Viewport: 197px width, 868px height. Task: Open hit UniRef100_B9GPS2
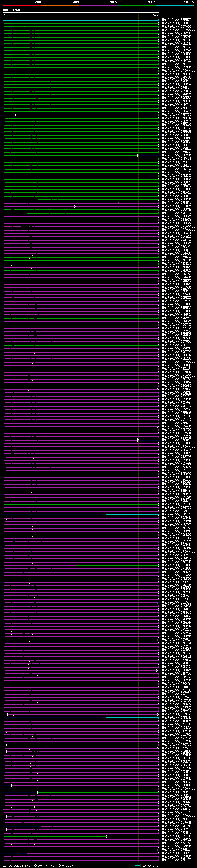(176, 84)
